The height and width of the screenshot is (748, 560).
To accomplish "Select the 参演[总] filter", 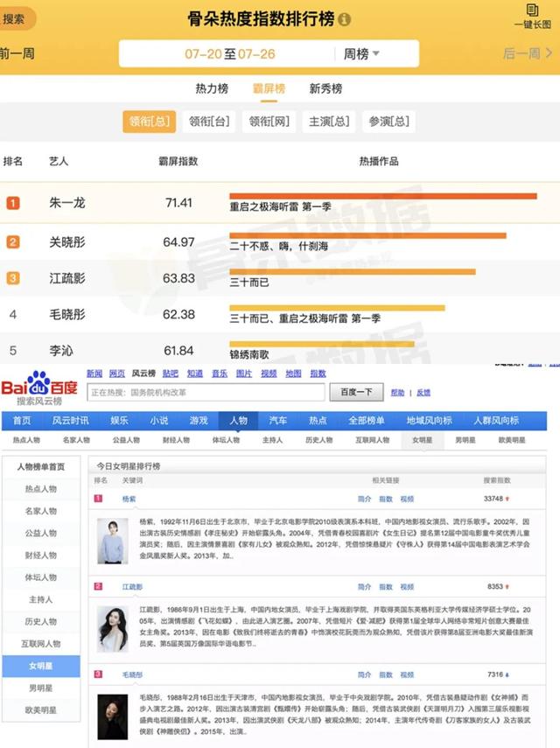I will coord(388,122).
